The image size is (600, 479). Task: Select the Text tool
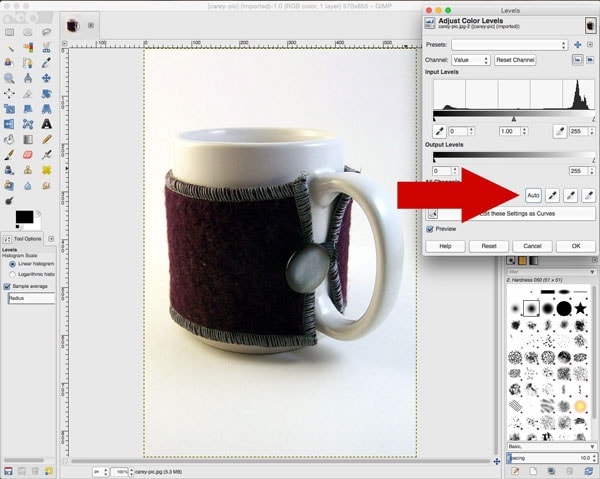tap(46, 124)
